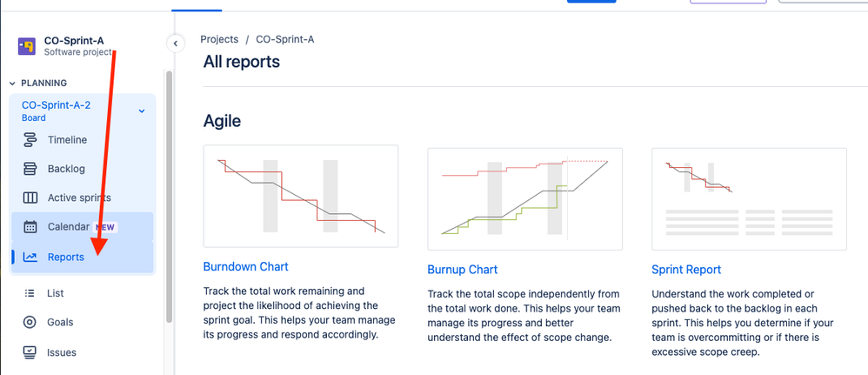Screen dimensions: 868x375
Task: Click the Reports chart icon
Action: (x=30, y=257)
